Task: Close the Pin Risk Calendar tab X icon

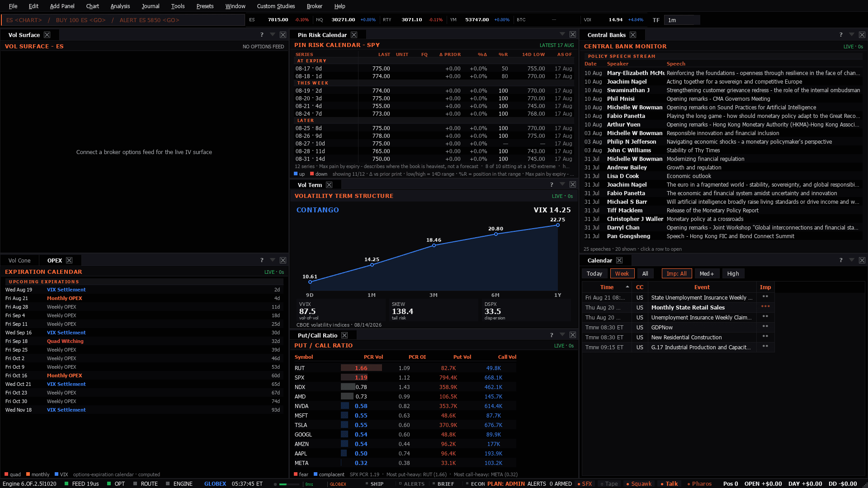Action: coord(354,35)
